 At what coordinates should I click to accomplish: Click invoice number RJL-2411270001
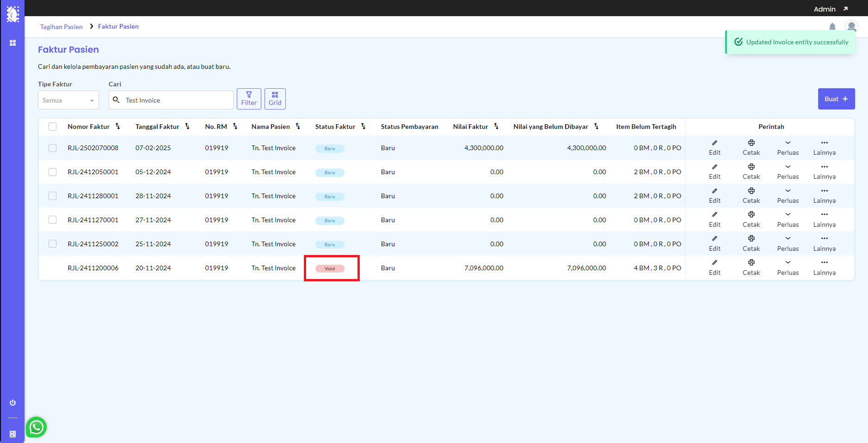point(93,220)
